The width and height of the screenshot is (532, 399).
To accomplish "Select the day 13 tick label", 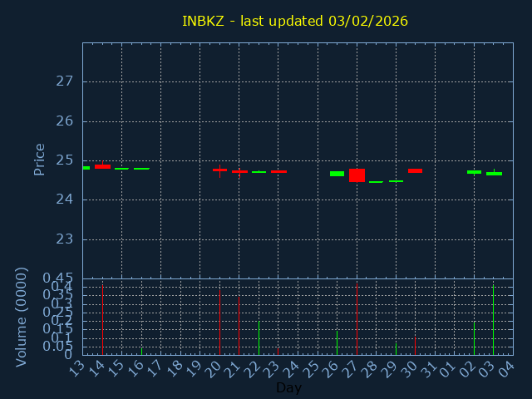I will (x=77, y=368).
